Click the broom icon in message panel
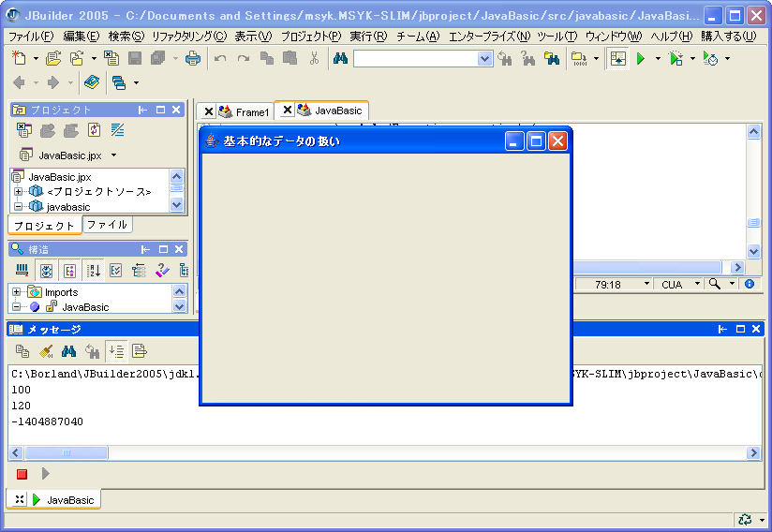The width and height of the screenshot is (772, 532). tap(45, 351)
